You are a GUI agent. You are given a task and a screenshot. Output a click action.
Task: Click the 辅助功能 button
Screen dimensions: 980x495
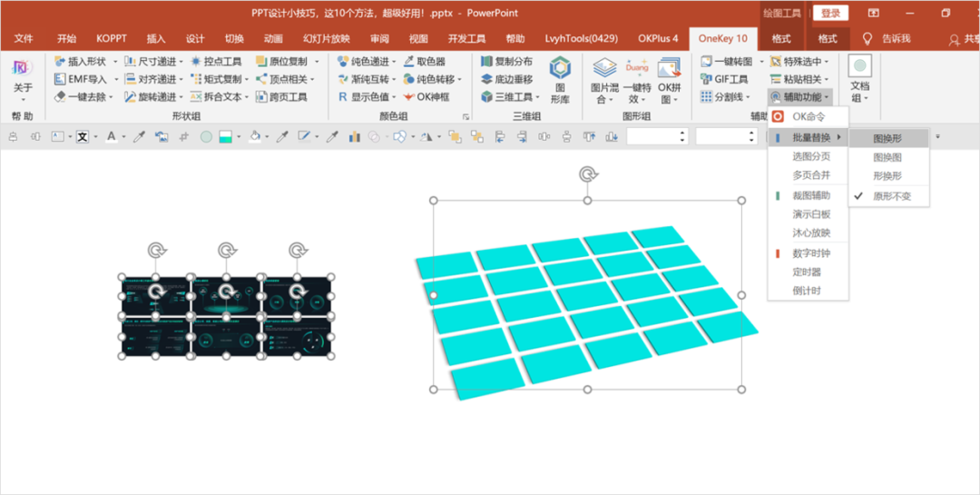pos(800,97)
